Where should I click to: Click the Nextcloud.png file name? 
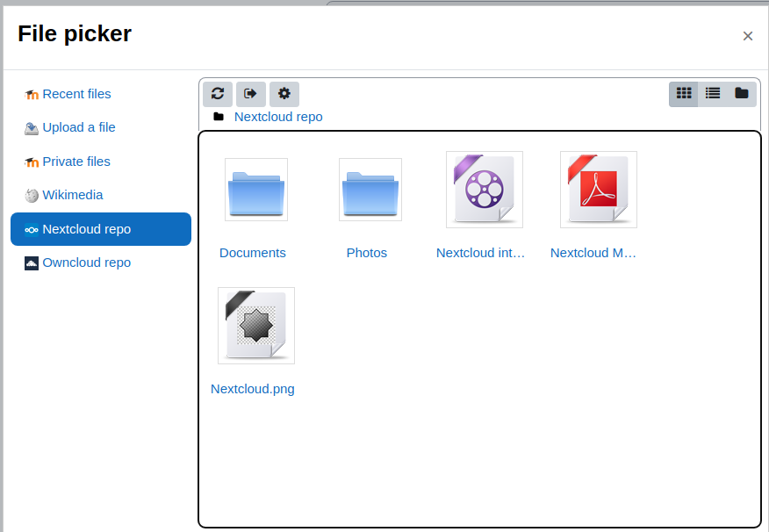(x=253, y=389)
